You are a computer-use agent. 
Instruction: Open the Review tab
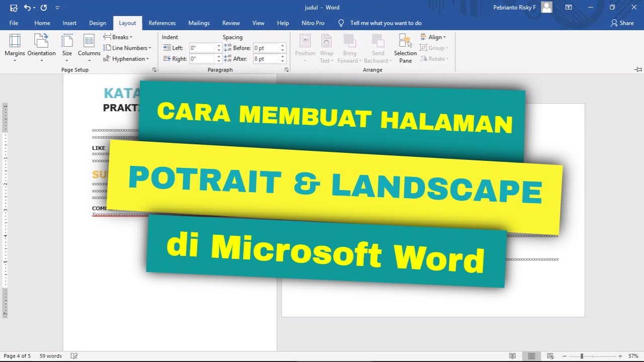(x=231, y=23)
